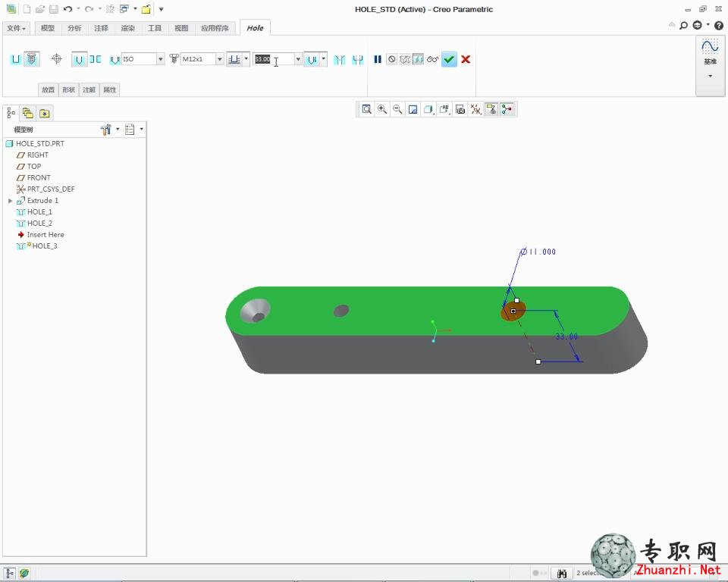Open the model tree settings hammer icon

106,130
